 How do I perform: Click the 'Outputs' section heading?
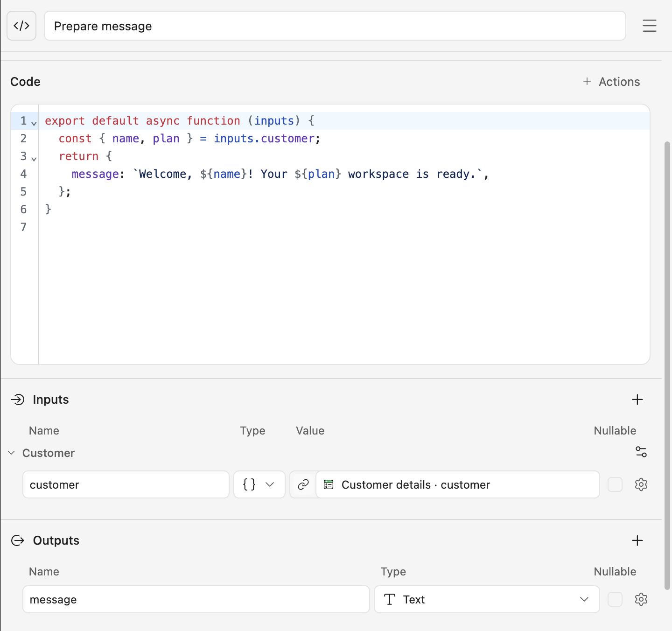tap(56, 540)
